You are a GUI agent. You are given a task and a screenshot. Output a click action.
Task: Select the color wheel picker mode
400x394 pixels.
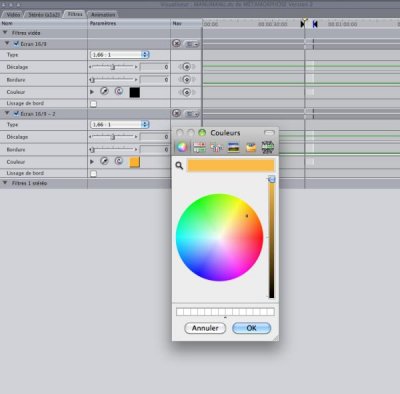point(182,147)
